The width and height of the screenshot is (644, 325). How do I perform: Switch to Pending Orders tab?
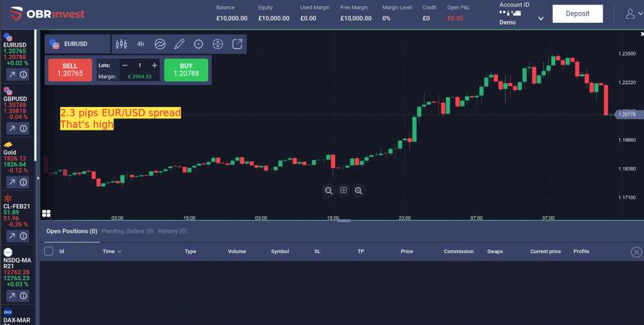127,231
